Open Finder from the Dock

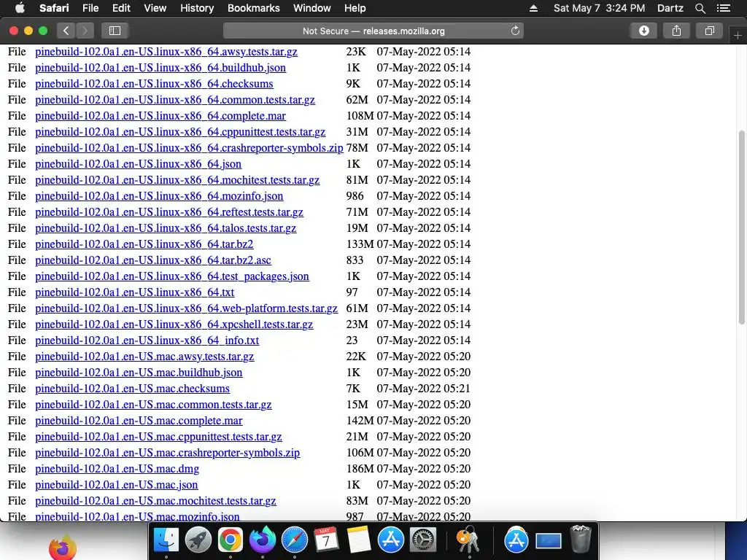click(166, 540)
